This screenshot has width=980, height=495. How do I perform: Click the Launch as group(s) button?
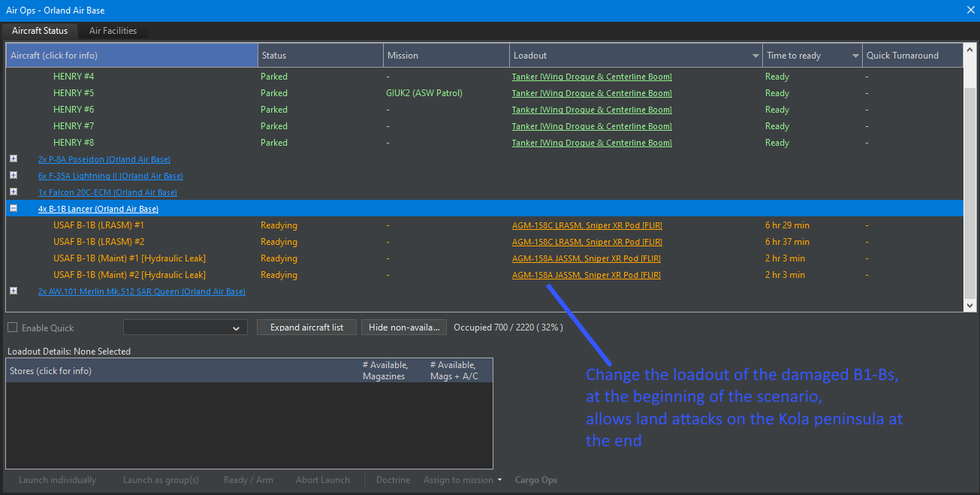point(161,480)
